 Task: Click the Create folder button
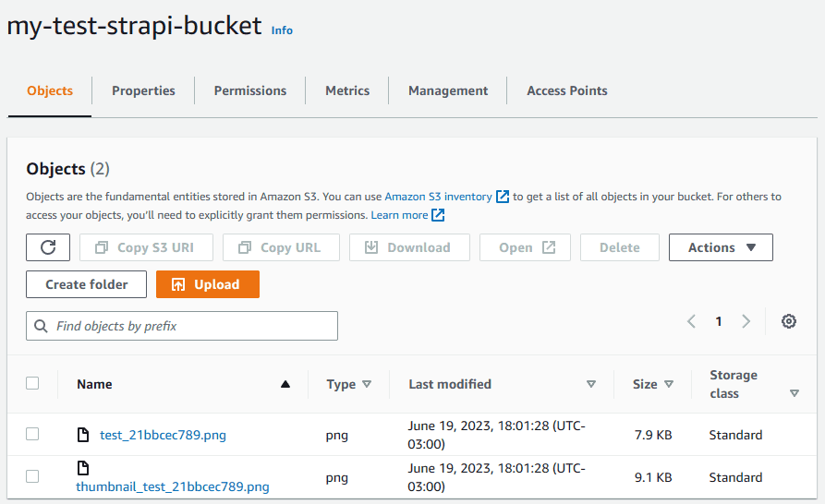pyautogui.click(x=86, y=284)
